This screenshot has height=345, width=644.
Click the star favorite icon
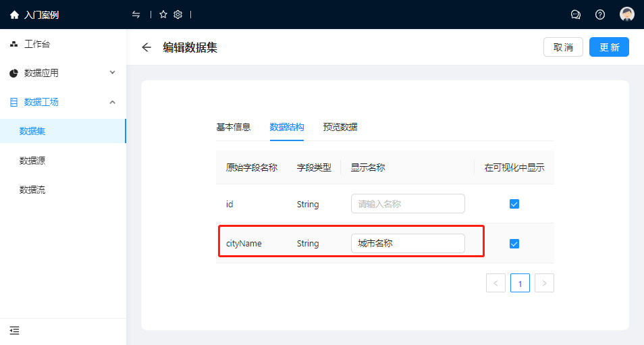(x=163, y=15)
